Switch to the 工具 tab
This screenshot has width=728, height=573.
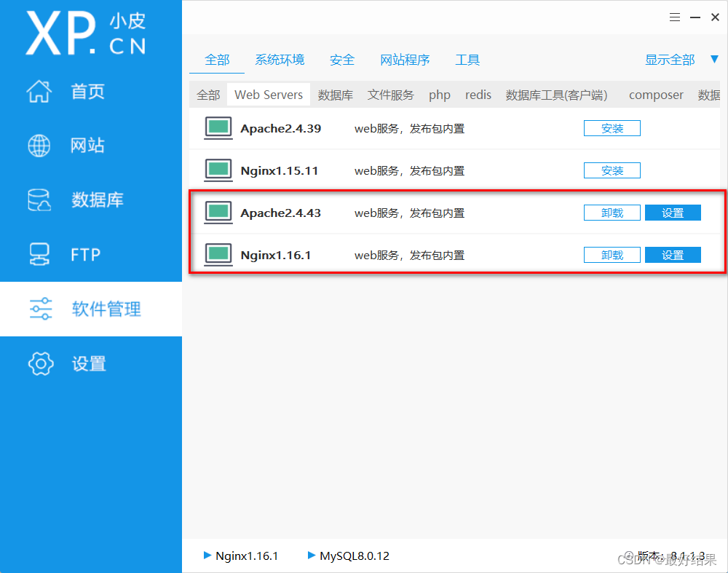pyautogui.click(x=467, y=60)
